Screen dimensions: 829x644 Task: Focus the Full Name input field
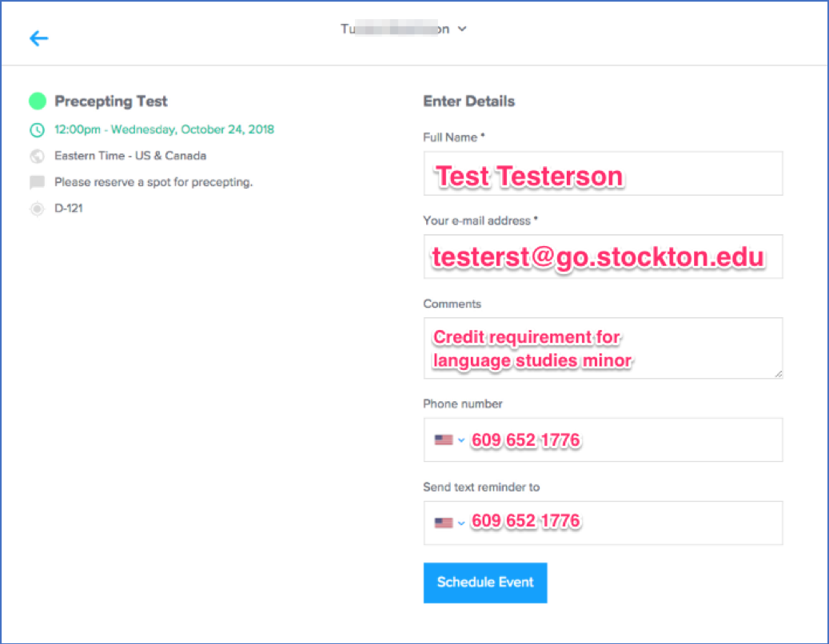coord(603,173)
